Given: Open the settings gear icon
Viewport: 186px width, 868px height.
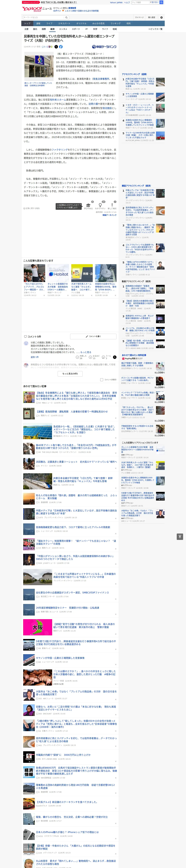Looking at the screenshot, I should [x=161, y=17].
